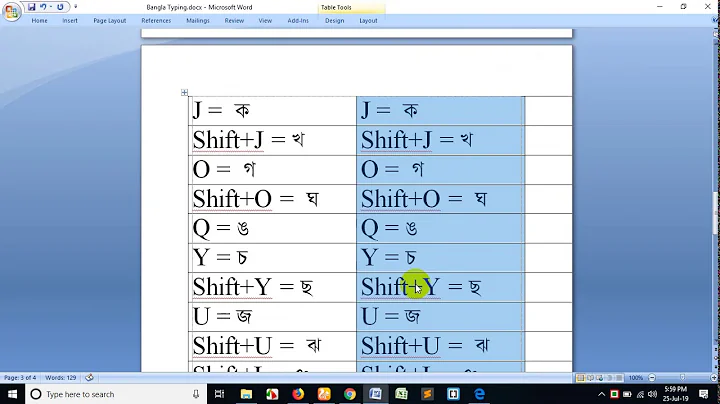Open Sublime Text from taskbar
The height and width of the screenshot is (404, 720).
pyautogui.click(x=428, y=394)
